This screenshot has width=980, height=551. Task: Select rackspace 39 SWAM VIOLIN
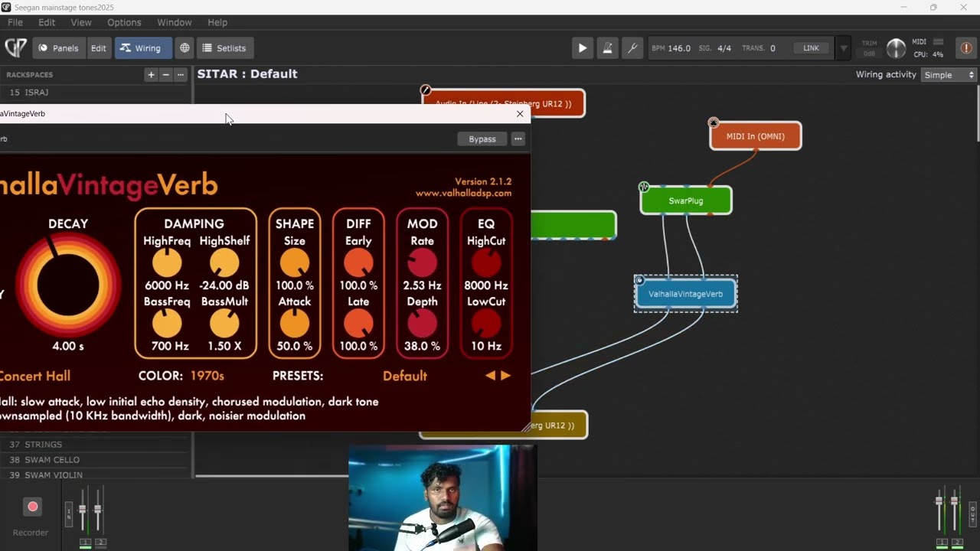(93, 474)
